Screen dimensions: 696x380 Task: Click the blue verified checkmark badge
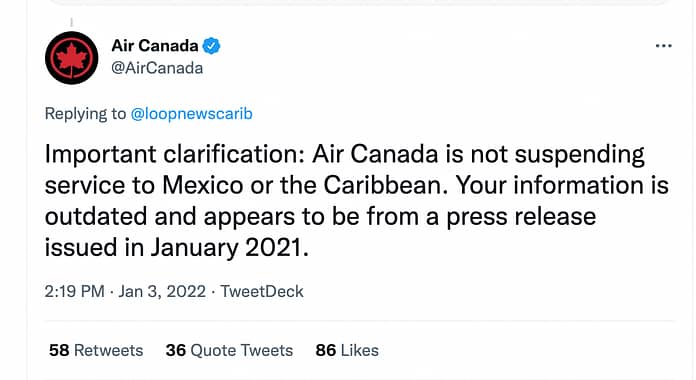pos(211,46)
